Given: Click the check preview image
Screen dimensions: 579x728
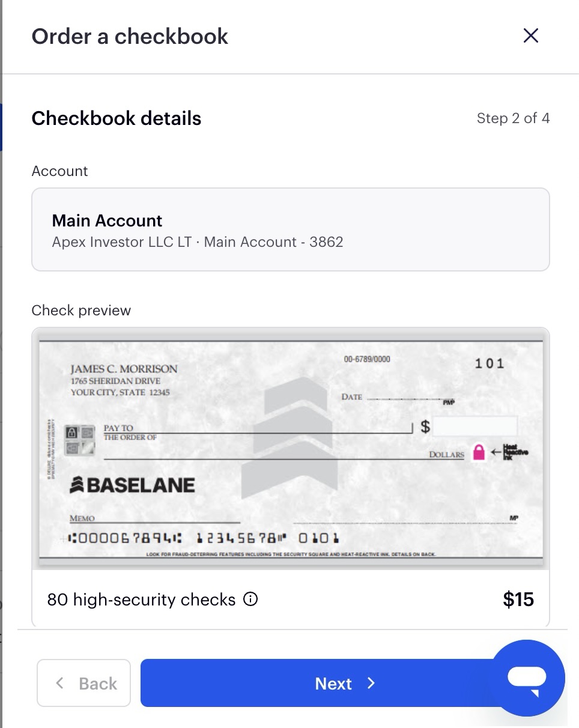Looking at the screenshot, I should pos(291,450).
